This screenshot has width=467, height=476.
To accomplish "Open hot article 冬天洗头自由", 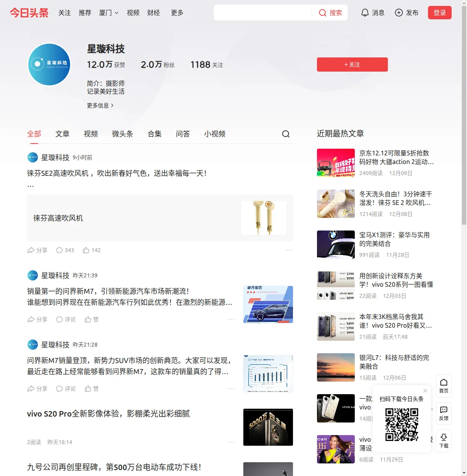I will click(396, 198).
